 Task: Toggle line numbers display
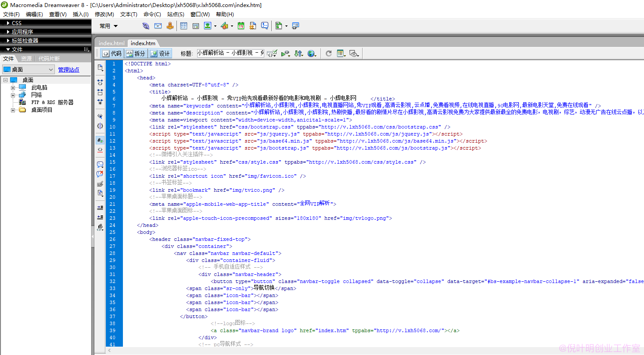(100, 140)
